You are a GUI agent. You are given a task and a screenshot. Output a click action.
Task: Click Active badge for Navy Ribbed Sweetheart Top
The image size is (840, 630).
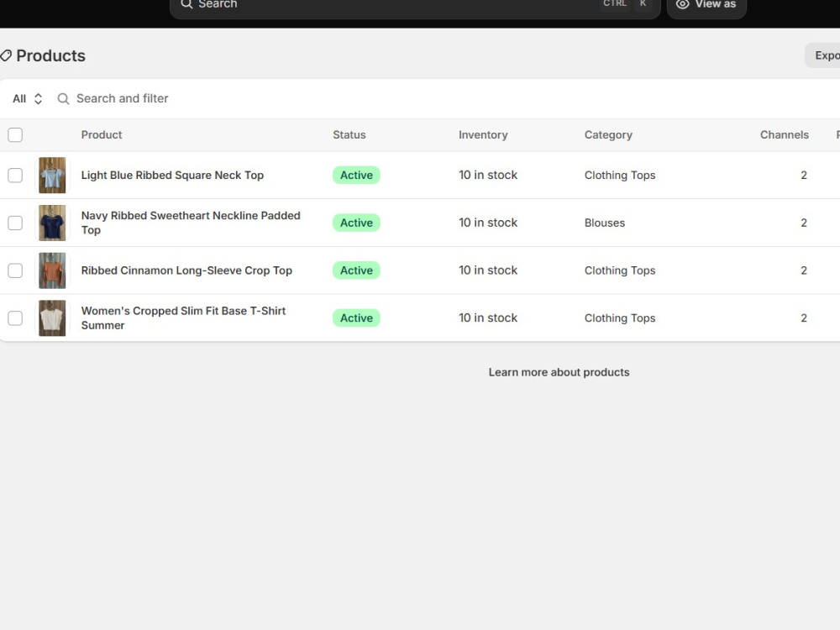(x=356, y=223)
